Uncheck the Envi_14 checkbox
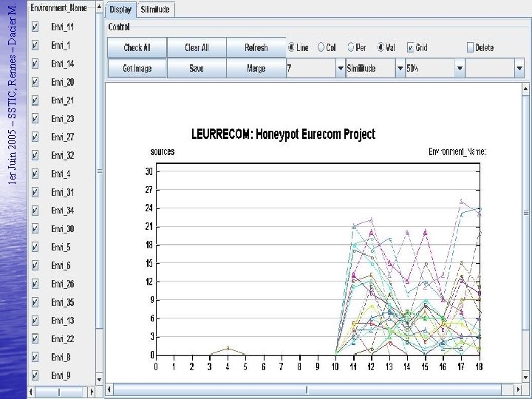 (x=35, y=64)
